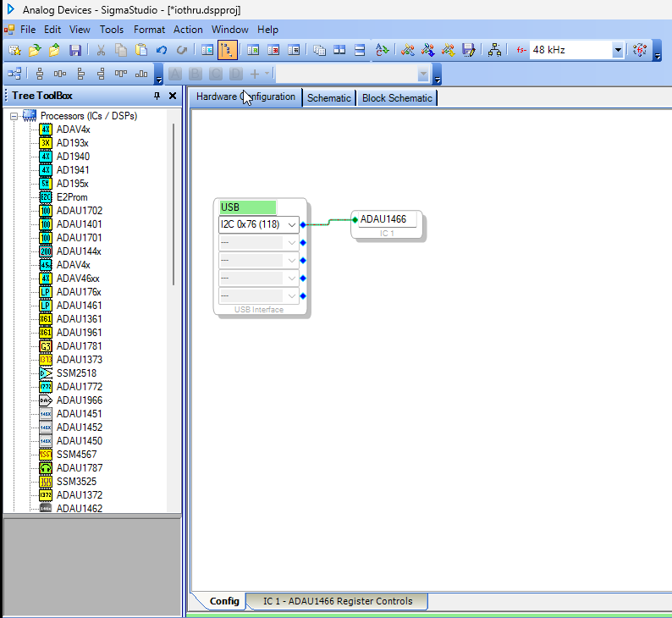Select the green USB block header

click(x=248, y=207)
